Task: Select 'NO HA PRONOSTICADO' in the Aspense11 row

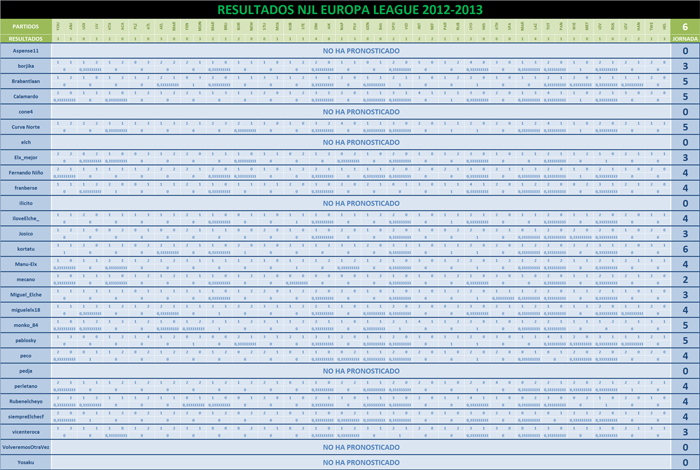Action: [361, 51]
